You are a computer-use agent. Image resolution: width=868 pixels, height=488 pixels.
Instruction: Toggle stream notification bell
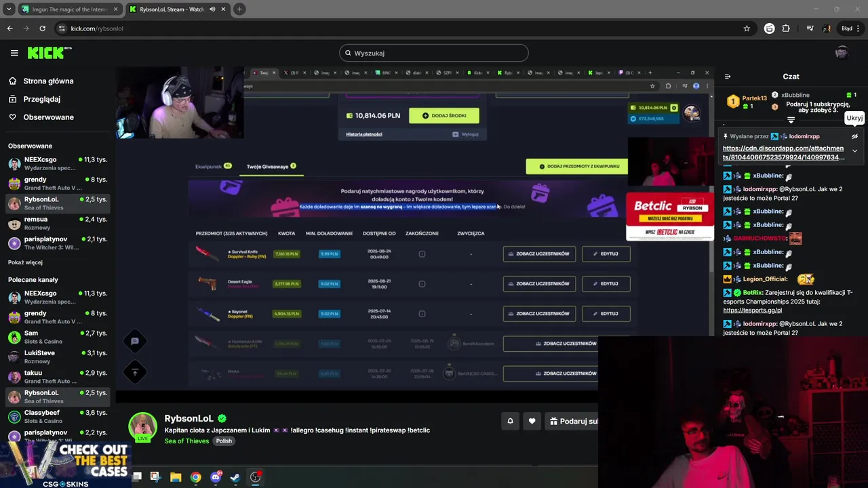click(510, 421)
